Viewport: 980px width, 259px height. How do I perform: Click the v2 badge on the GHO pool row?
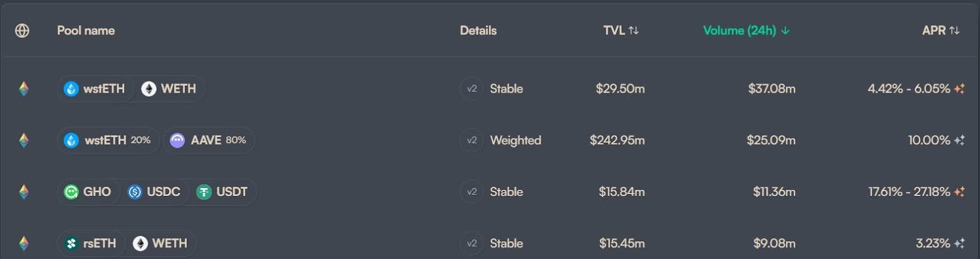coord(472,192)
